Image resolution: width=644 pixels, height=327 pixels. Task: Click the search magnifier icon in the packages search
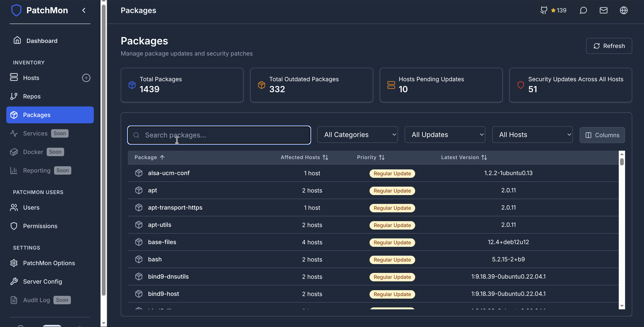[136, 135]
